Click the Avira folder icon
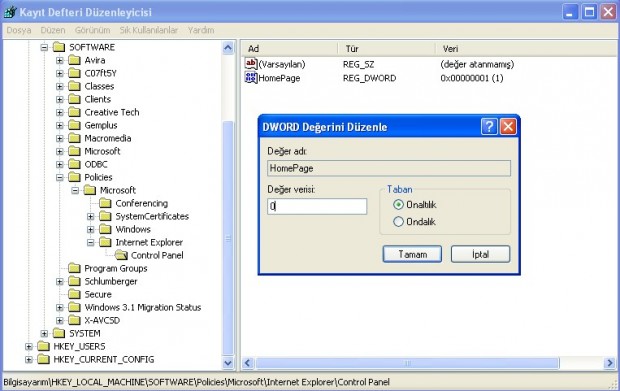 74,60
